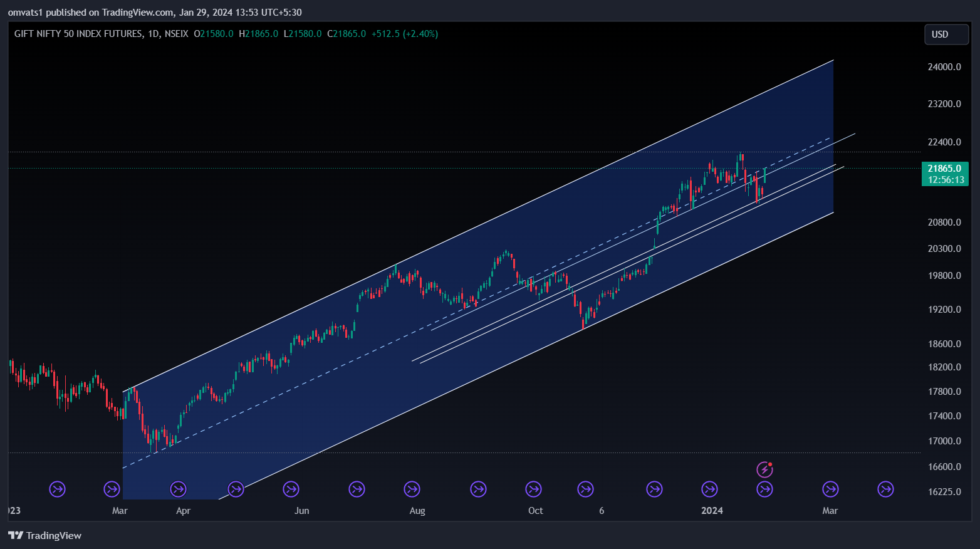This screenshot has width=980, height=549.
Task: Click the 2024 label on time axis
Action: (x=712, y=511)
